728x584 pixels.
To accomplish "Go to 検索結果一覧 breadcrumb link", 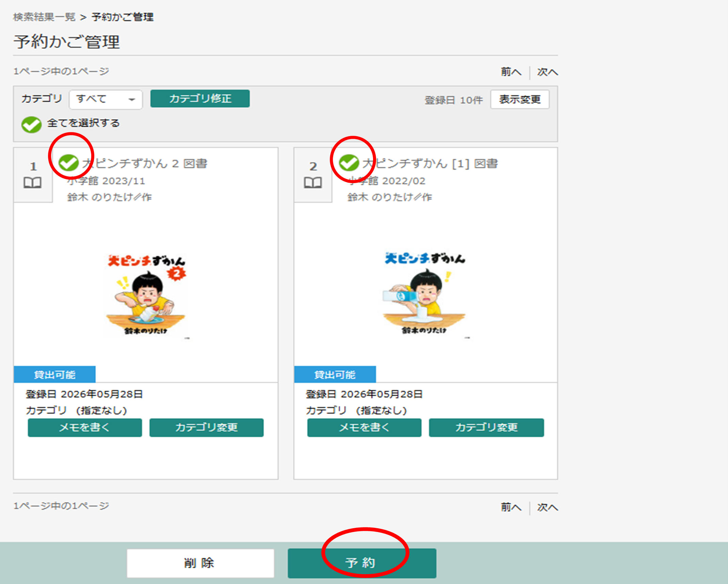I will pos(44,17).
